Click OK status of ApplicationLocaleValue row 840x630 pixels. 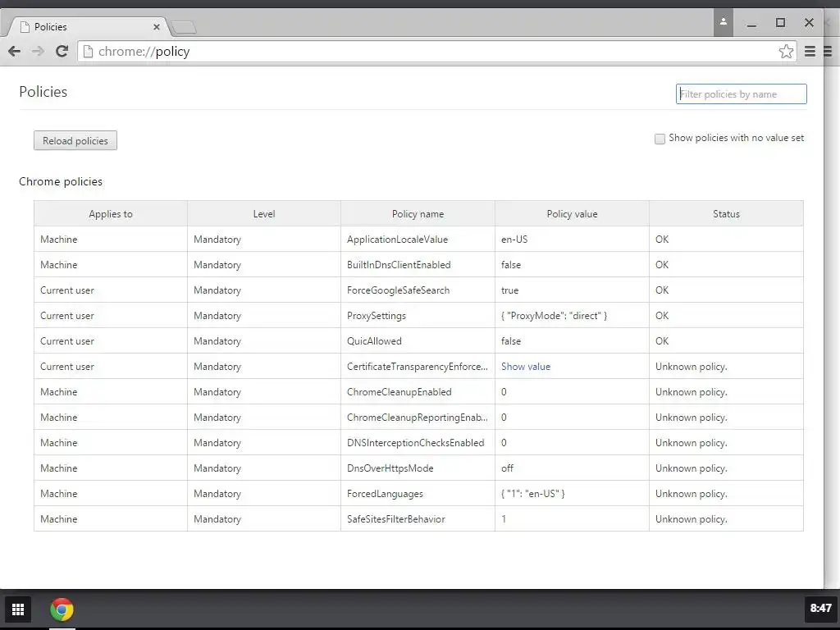(662, 240)
